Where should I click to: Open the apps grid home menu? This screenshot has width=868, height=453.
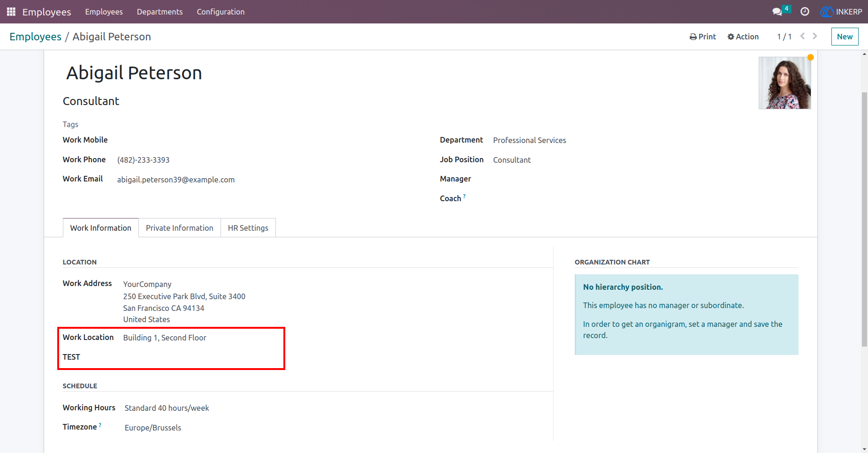tap(11, 12)
